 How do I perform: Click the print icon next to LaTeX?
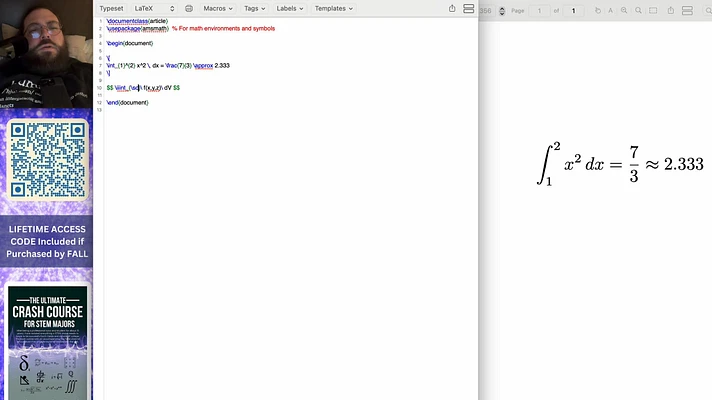click(x=189, y=9)
